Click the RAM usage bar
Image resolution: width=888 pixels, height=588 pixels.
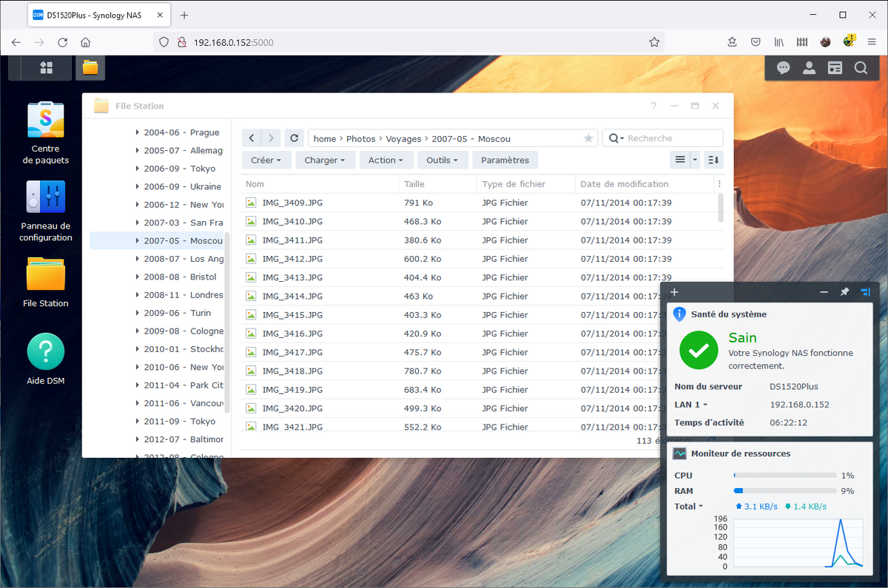point(784,491)
